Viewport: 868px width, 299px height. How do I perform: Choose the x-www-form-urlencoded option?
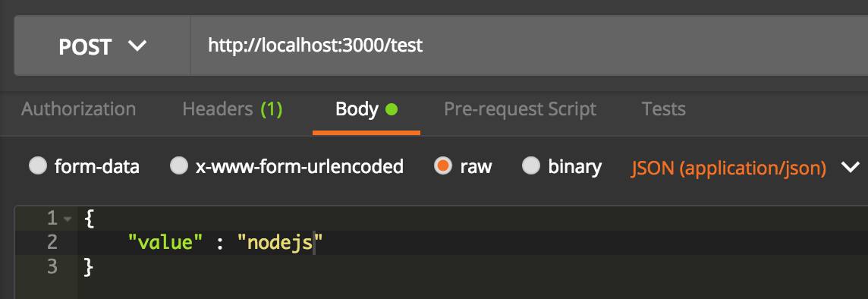[x=179, y=166]
